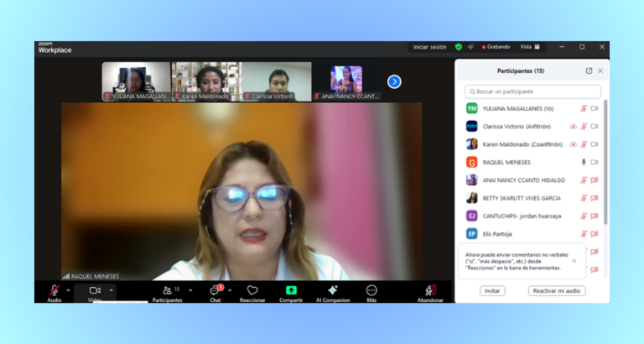Pop out the Participantes panel
The height and width of the screenshot is (344, 644).
589,71
